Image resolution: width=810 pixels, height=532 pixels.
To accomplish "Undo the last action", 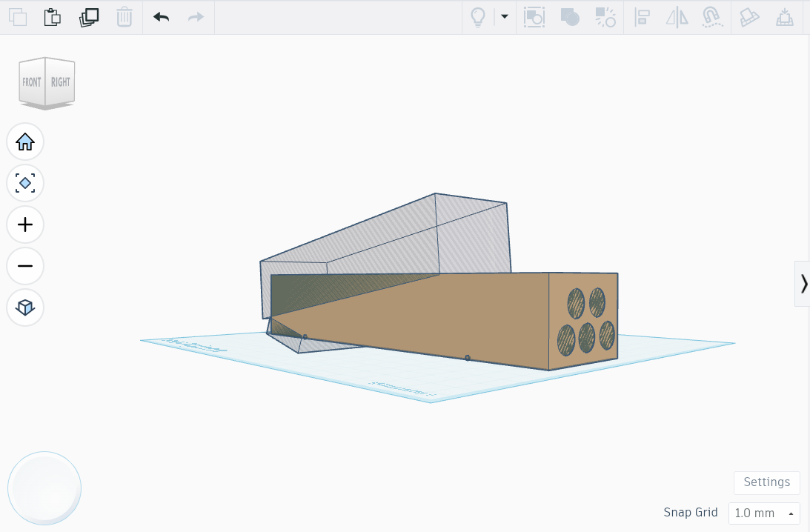I will click(x=161, y=17).
